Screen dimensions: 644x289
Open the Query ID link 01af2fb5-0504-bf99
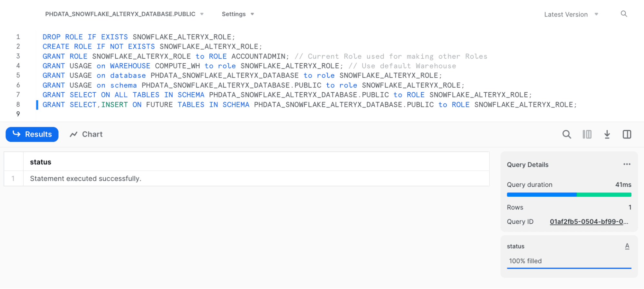point(589,222)
